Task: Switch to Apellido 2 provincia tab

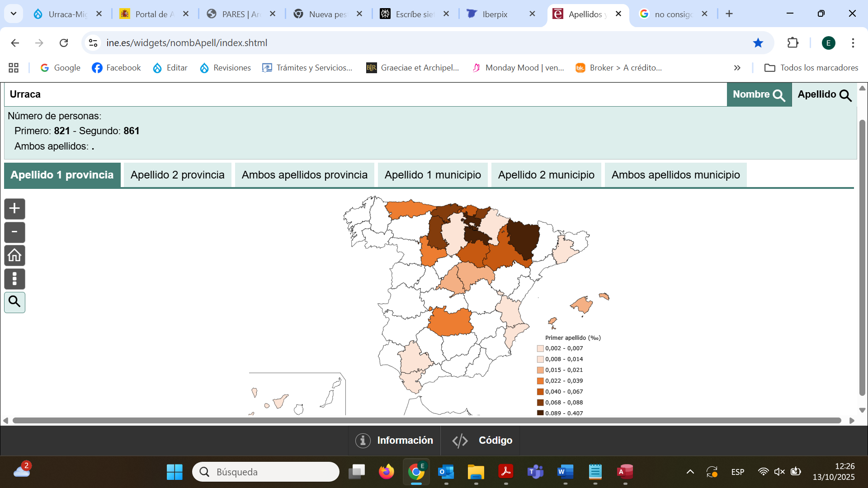Action: [x=177, y=175]
